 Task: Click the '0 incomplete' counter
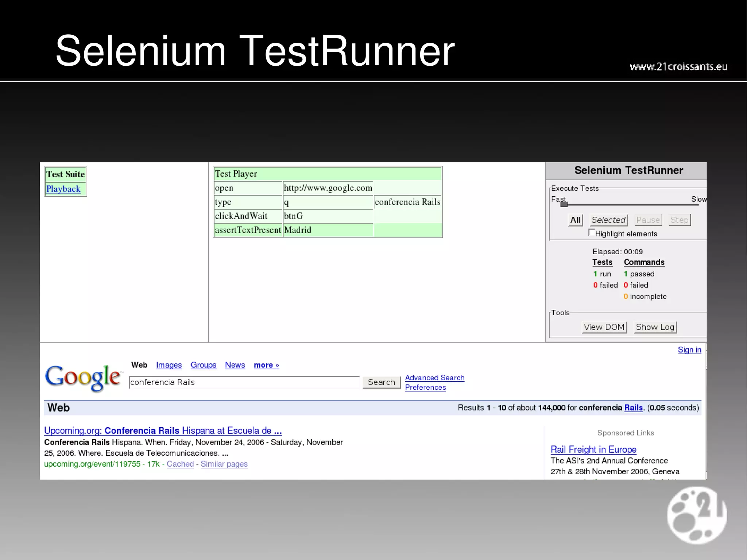645,297
